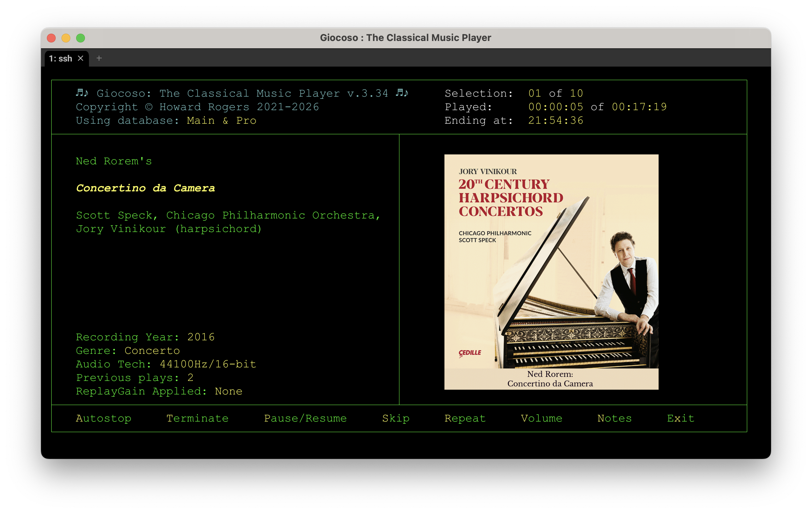Skip the current track
812x513 pixels.
(395, 418)
